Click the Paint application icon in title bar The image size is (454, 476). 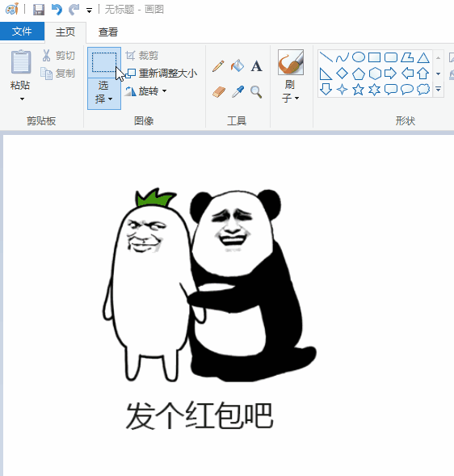(11, 9)
